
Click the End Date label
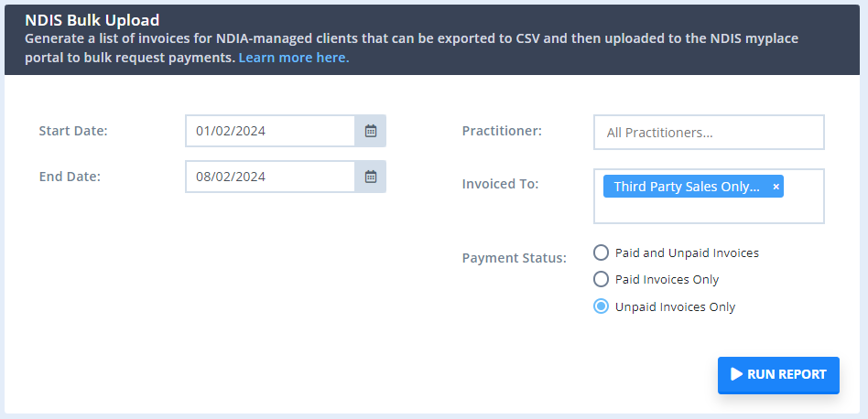coord(70,177)
